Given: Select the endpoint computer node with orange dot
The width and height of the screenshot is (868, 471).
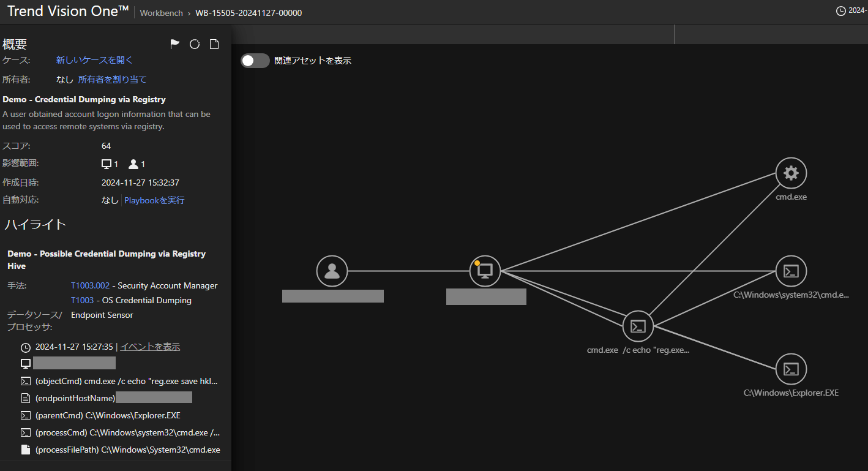Looking at the screenshot, I should [x=485, y=271].
